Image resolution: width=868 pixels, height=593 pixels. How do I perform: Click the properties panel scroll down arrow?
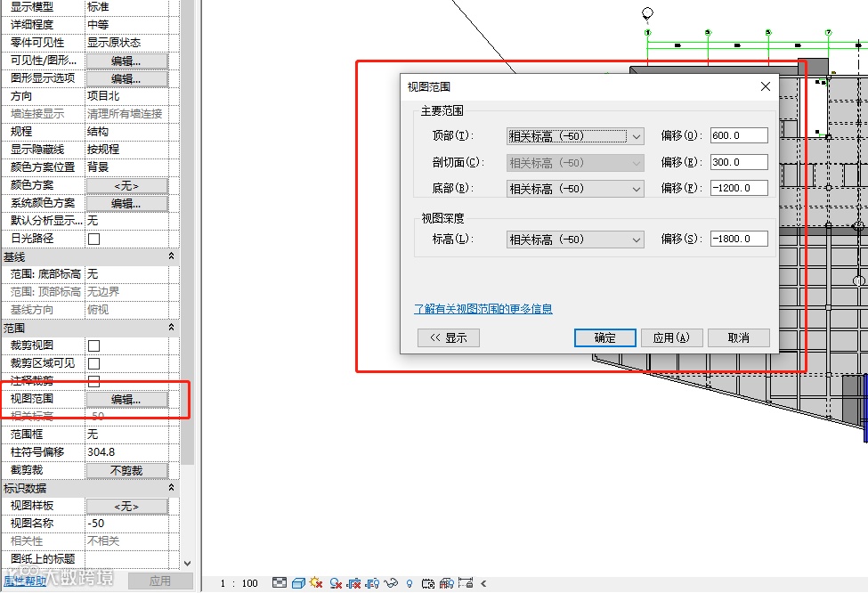pos(187,563)
